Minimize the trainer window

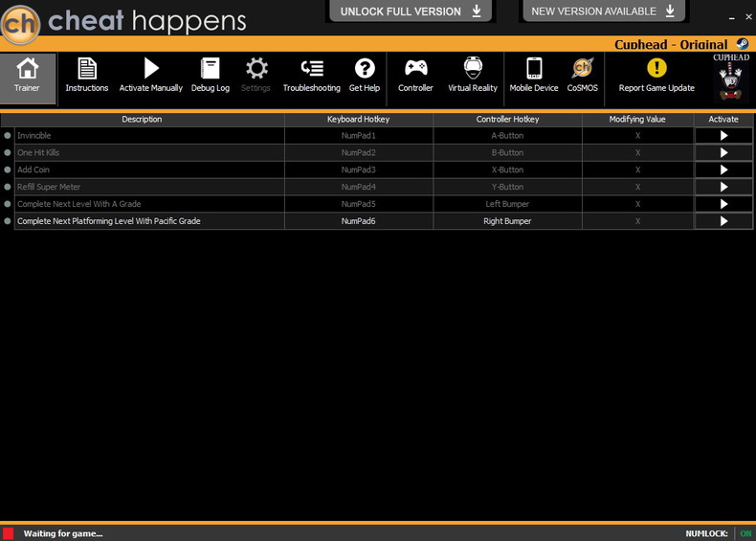pos(732,18)
